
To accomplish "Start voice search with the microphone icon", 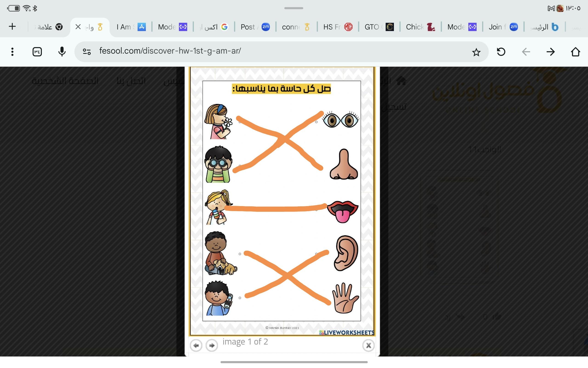I will (62, 52).
